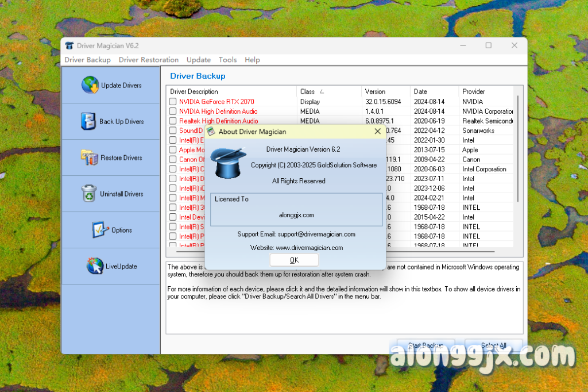Click the Uninstall Drivers recycle bin icon
This screenshot has width=588, height=392.
click(90, 194)
